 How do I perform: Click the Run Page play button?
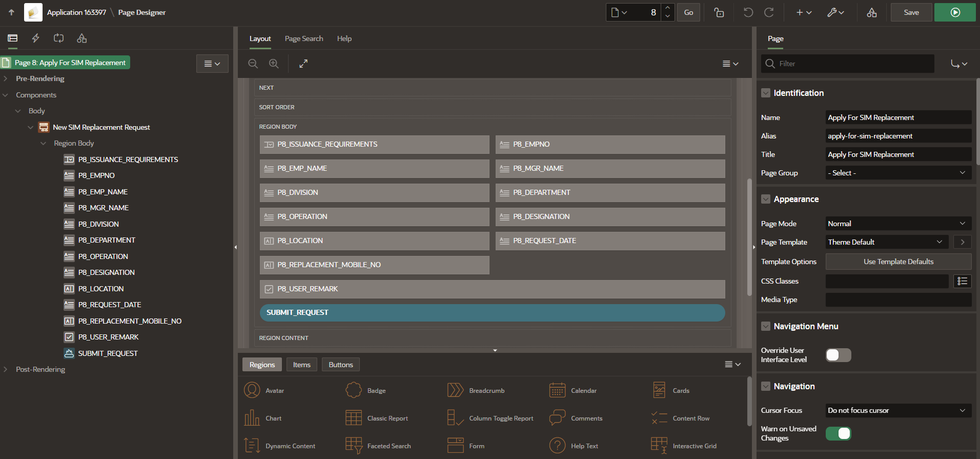(954, 12)
